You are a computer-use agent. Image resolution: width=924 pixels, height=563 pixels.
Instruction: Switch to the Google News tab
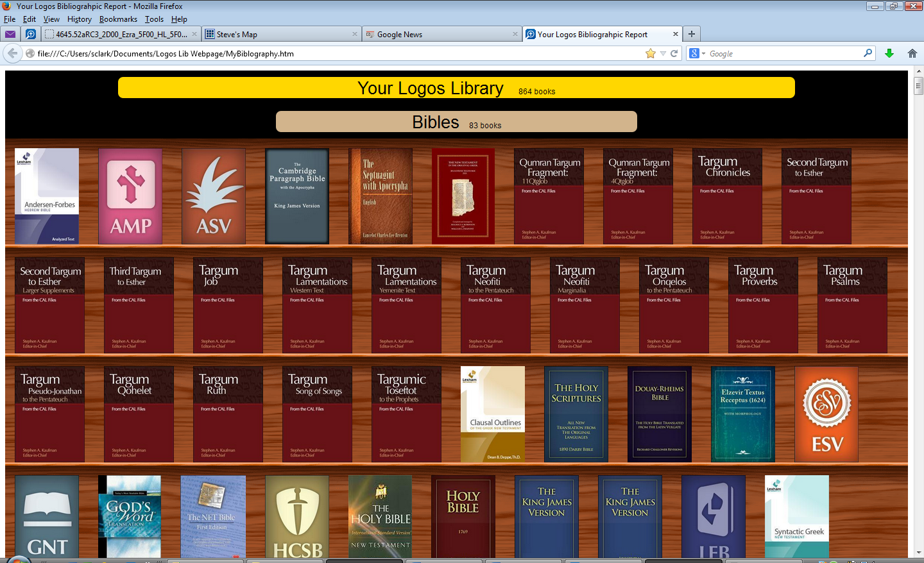(442, 34)
